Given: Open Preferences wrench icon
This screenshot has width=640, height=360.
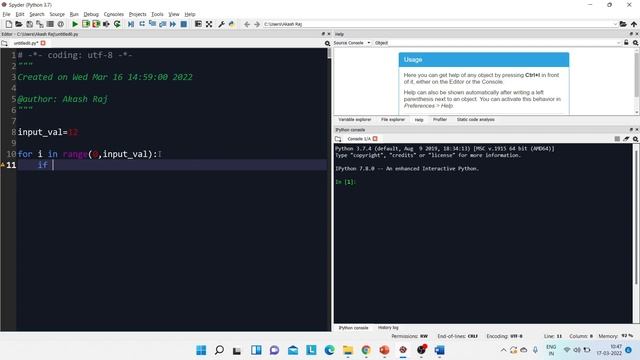Looking at the screenshot, I should (x=221, y=24).
